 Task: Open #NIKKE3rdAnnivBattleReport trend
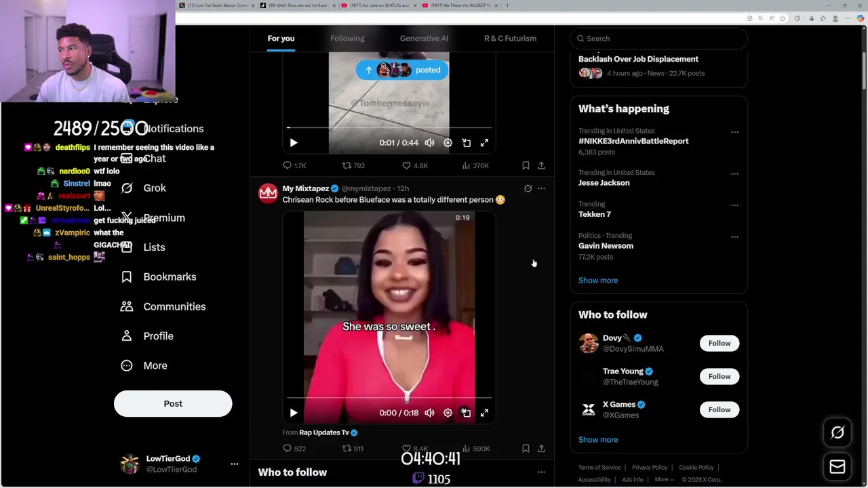point(633,141)
